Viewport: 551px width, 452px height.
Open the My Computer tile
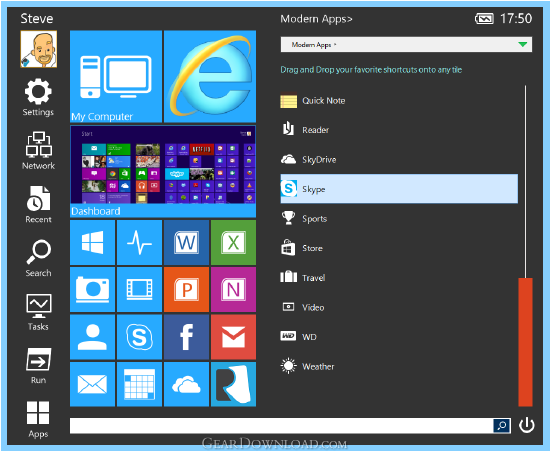pos(116,76)
